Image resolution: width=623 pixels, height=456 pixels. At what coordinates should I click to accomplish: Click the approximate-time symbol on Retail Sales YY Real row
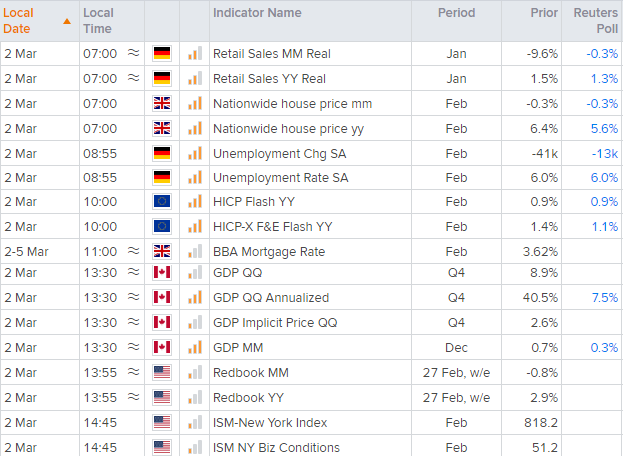click(134, 78)
